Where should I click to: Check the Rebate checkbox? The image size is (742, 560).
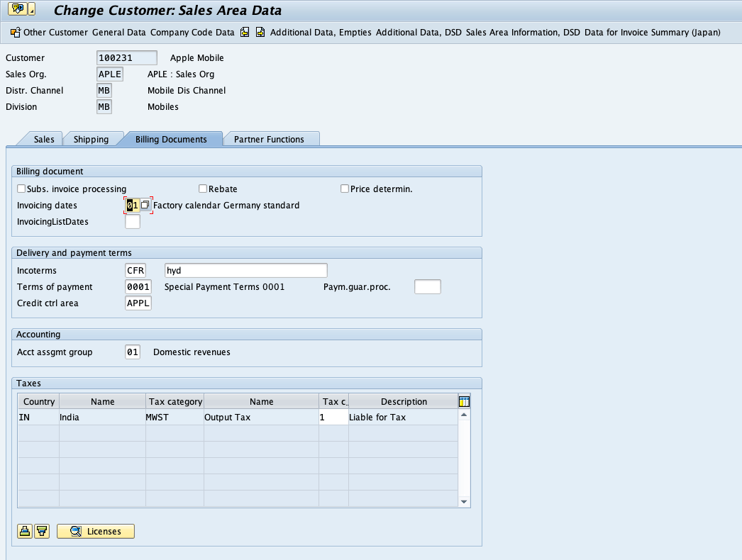coord(203,189)
